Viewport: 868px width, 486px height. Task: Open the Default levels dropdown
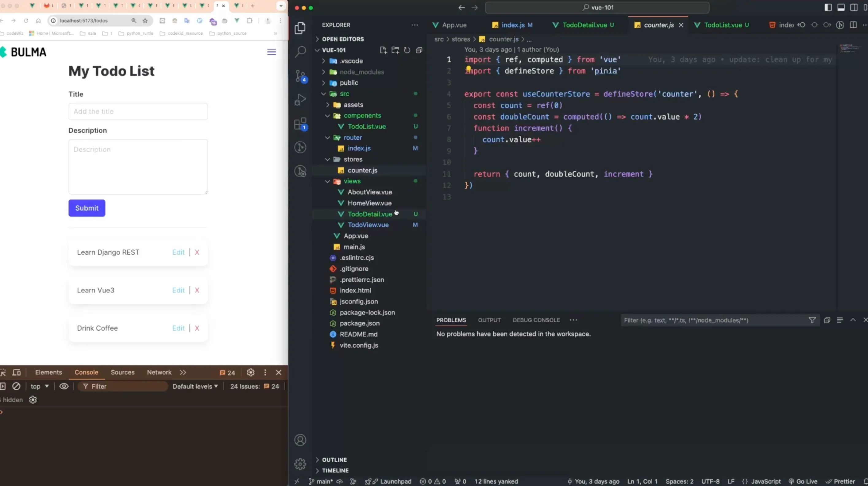tap(195, 386)
